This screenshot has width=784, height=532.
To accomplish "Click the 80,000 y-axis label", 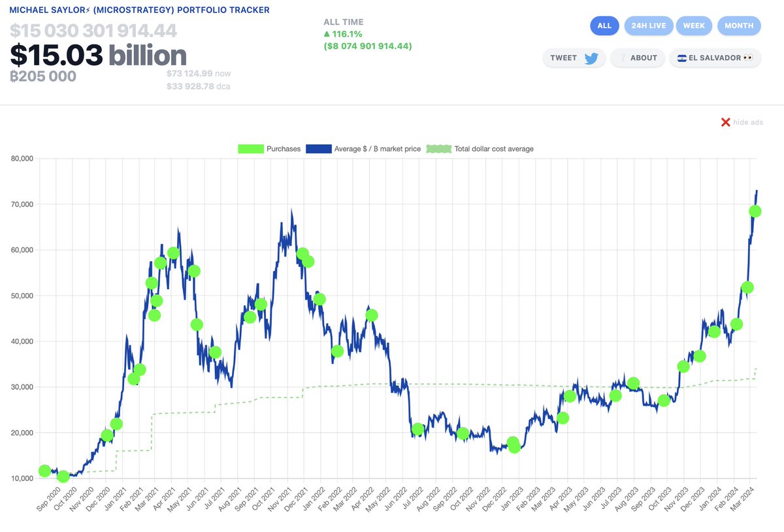I will point(22,159).
